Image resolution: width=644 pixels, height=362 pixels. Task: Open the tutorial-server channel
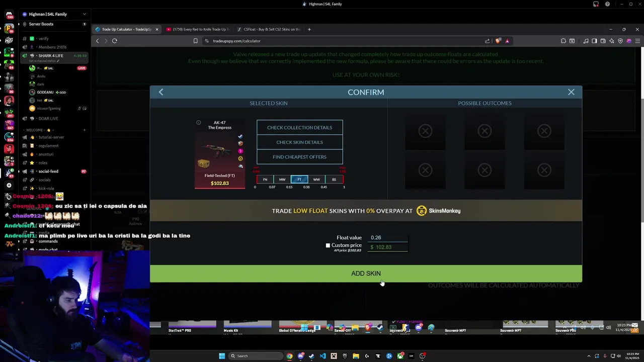point(54,137)
